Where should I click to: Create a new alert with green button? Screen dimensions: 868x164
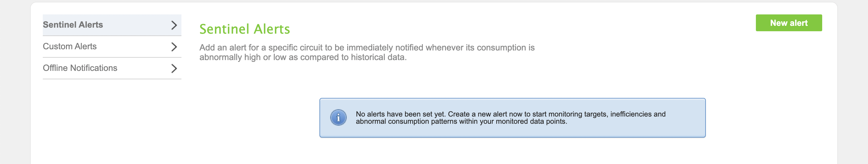click(x=788, y=23)
